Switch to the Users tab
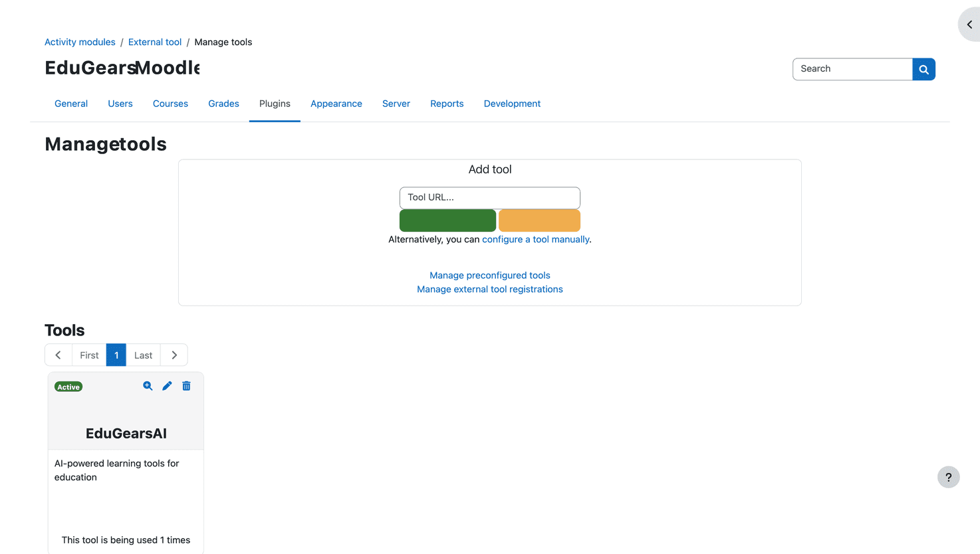The width and height of the screenshot is (980, 554). (x=120, y=104)
